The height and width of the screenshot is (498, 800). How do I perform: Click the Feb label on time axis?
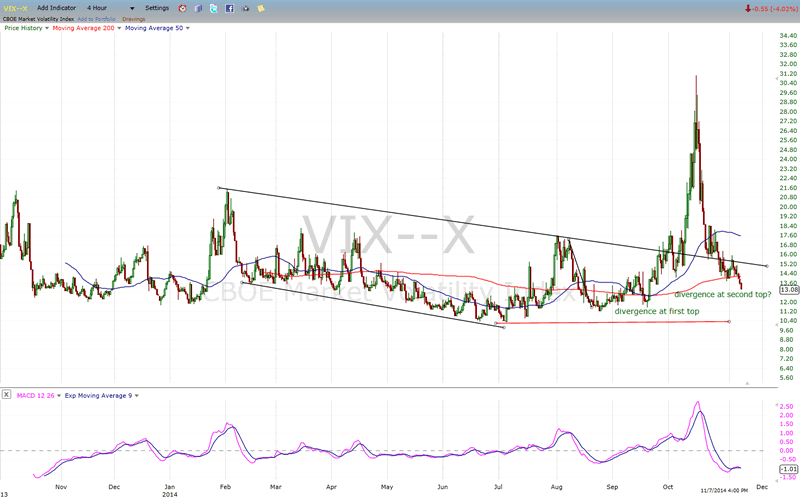tap(226, 487)
